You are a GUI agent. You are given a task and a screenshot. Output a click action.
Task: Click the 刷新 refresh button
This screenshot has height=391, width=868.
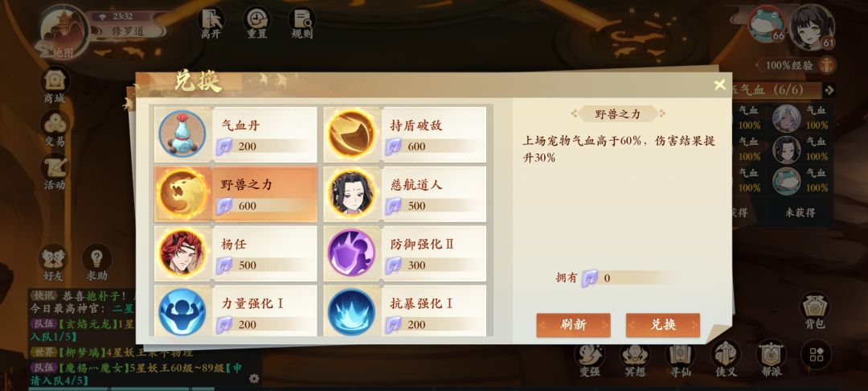[573, 325]
